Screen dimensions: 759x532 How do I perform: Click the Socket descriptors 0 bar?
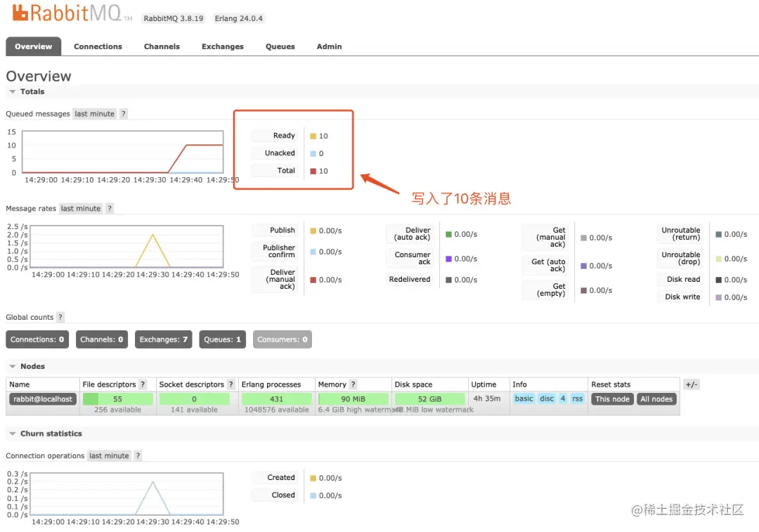(194, 399)
